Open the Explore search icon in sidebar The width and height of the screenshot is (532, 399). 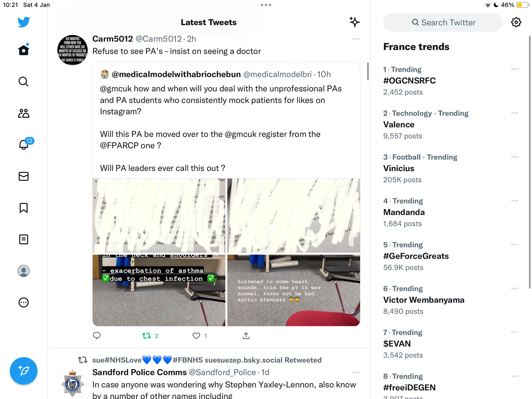tap(24, 82)
